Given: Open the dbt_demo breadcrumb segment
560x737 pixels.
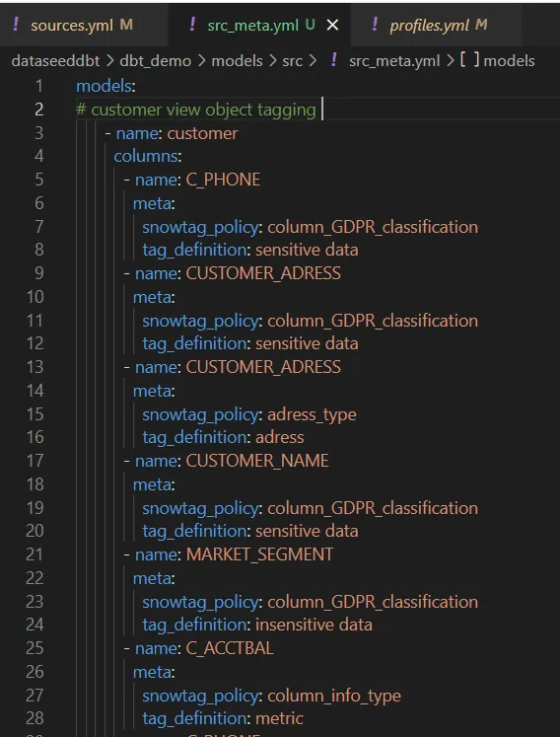Looking at the screenshot, I should pyautogui.click(x=156, y=61).
